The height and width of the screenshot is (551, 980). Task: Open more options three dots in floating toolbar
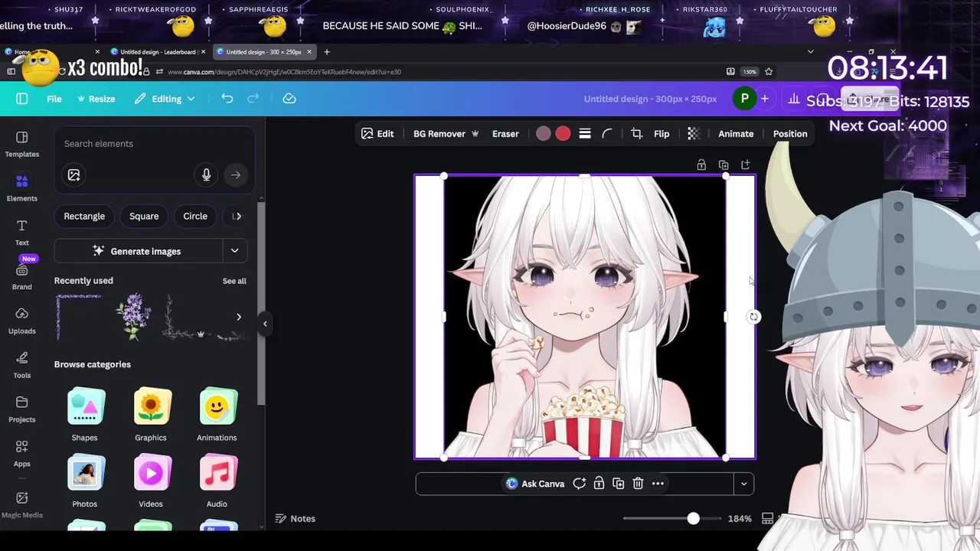click(x=658, y=484)
